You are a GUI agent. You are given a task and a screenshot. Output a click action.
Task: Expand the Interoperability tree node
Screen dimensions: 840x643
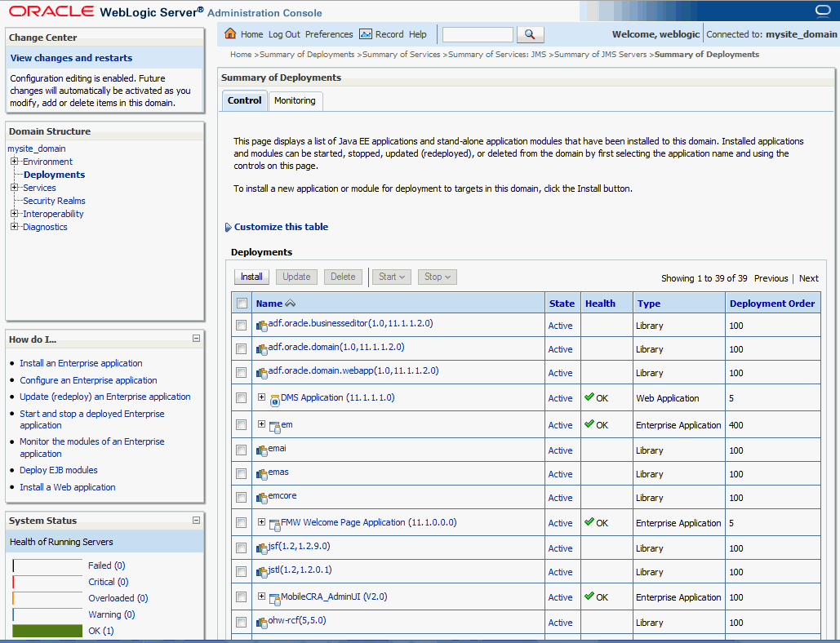click(15, 214)
